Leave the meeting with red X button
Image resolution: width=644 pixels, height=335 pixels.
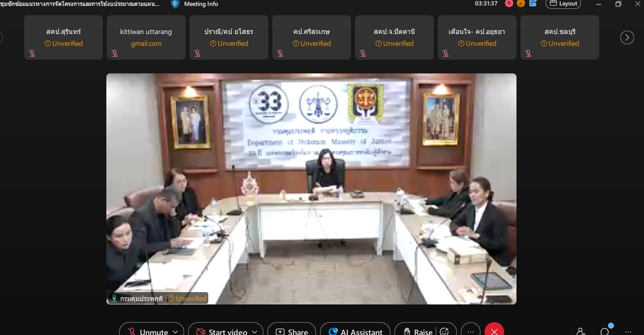tap(494, 332)
